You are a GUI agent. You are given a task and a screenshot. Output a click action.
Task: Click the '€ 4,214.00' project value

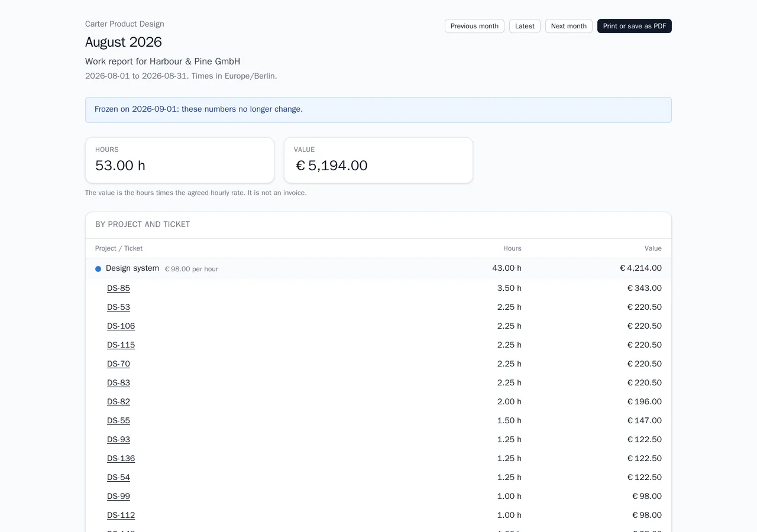coord(640,268)
